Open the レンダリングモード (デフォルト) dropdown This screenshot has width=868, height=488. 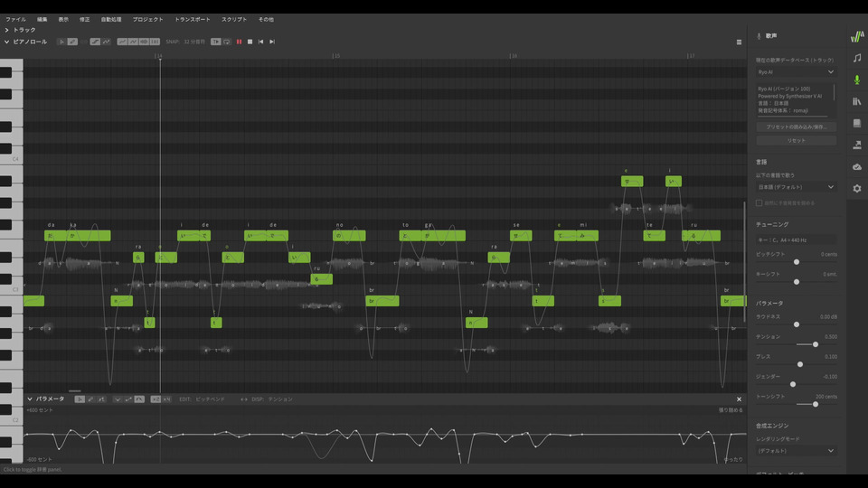point(796,451)
